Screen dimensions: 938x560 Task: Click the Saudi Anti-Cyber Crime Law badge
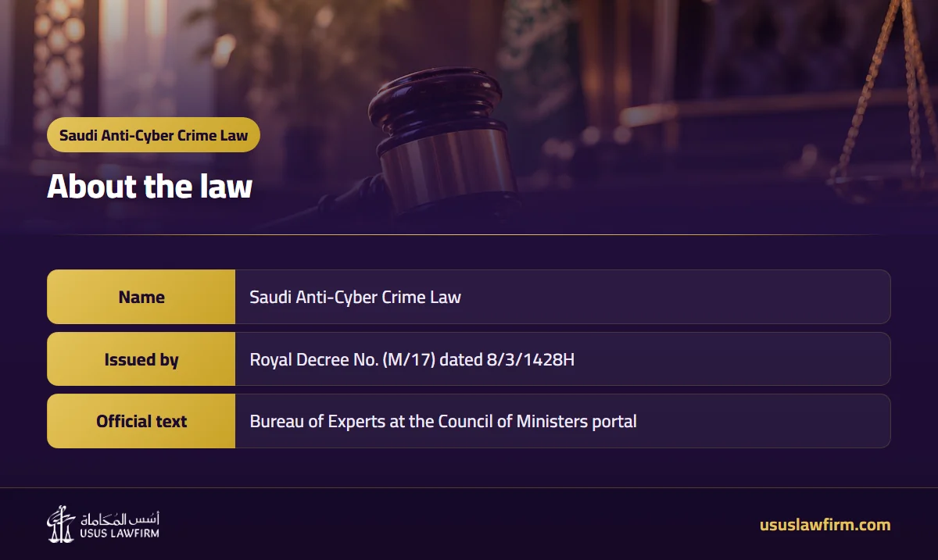click(153, 135)
